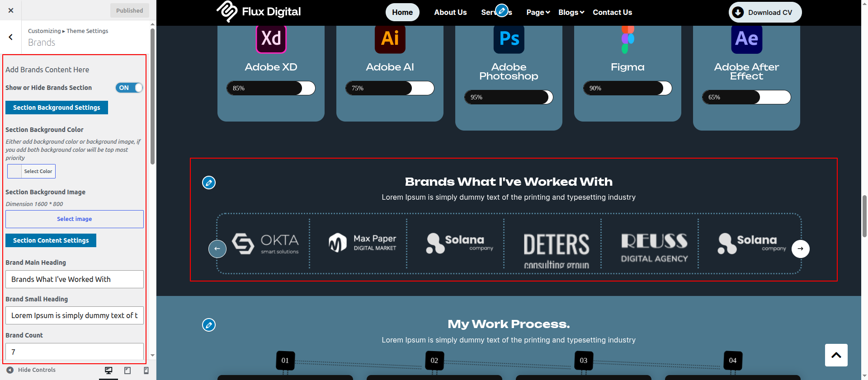Click work process step 01 marker
This screenshot has width=868, height=380.
(x=285, y=361)
